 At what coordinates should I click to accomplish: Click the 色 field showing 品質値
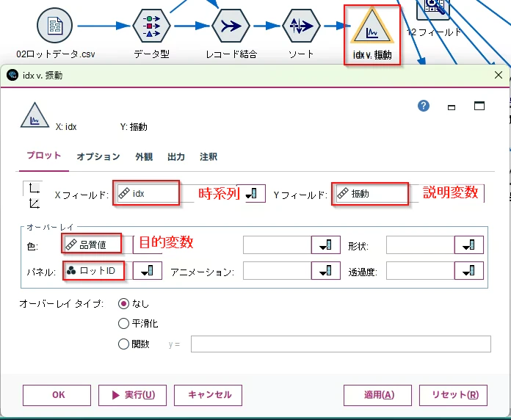pos(92,245)
